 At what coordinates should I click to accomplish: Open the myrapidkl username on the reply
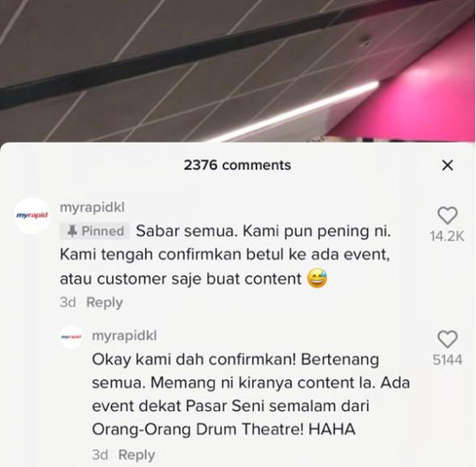point(125,336)
